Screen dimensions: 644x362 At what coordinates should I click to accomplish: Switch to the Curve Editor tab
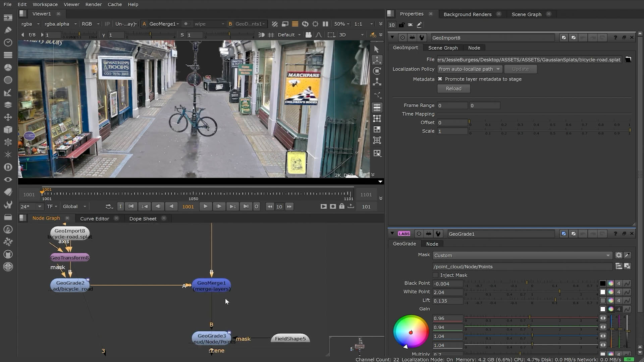point(95,219)
